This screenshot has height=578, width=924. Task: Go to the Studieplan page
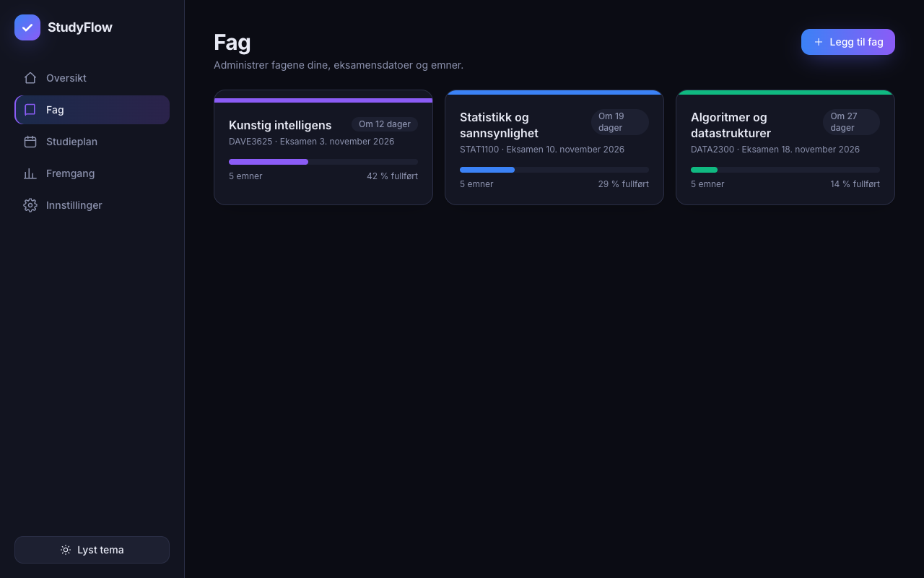click(x=92, y=142)
